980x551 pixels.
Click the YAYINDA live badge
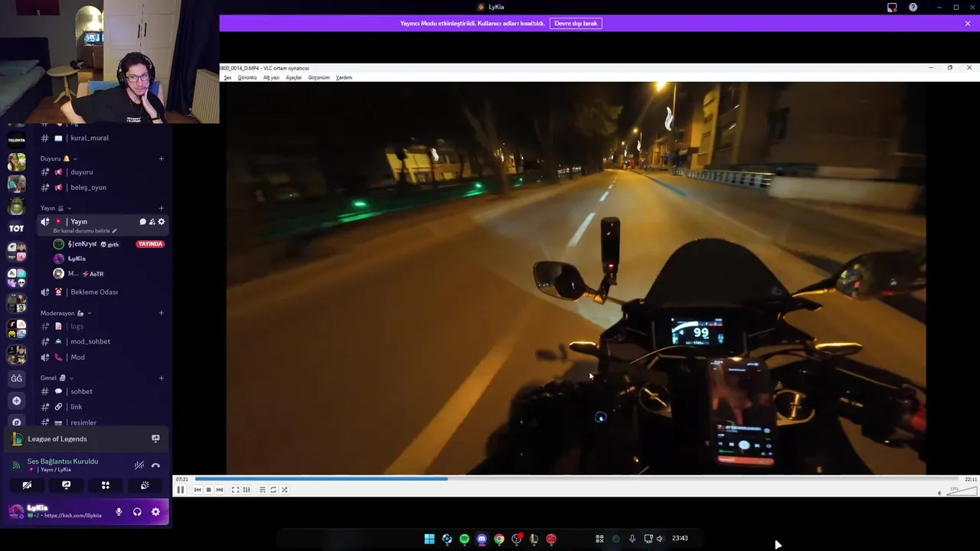[x=150, y=244]
